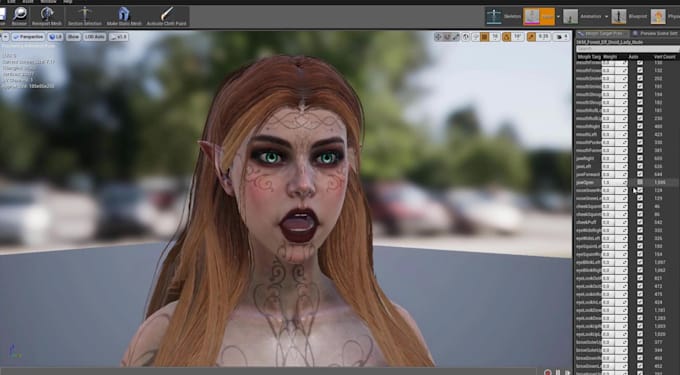Click the Save toolbar icon

(3, 16)
